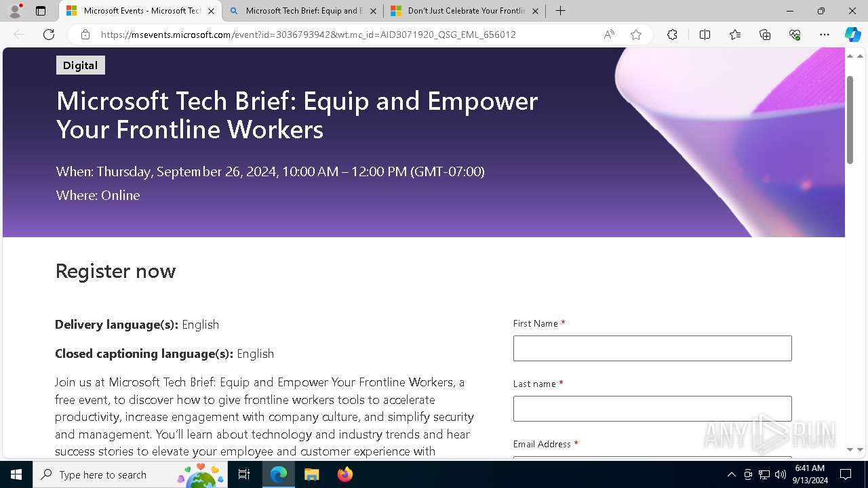Refresh the current page
The width and height of the screenshot is (868, 488).
coord(49,35)
